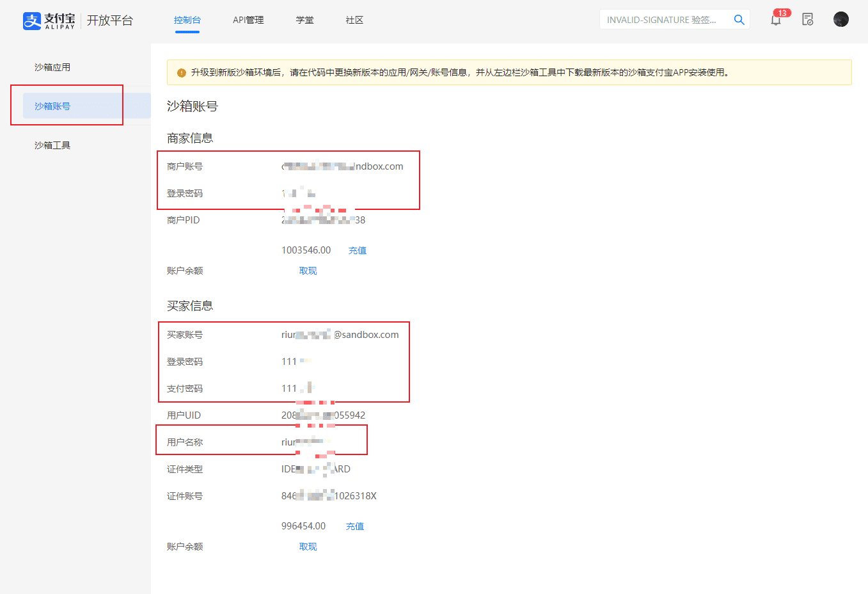Click the yellow warning icon in the banner
868x594 pixels.
tap(181, 73)
